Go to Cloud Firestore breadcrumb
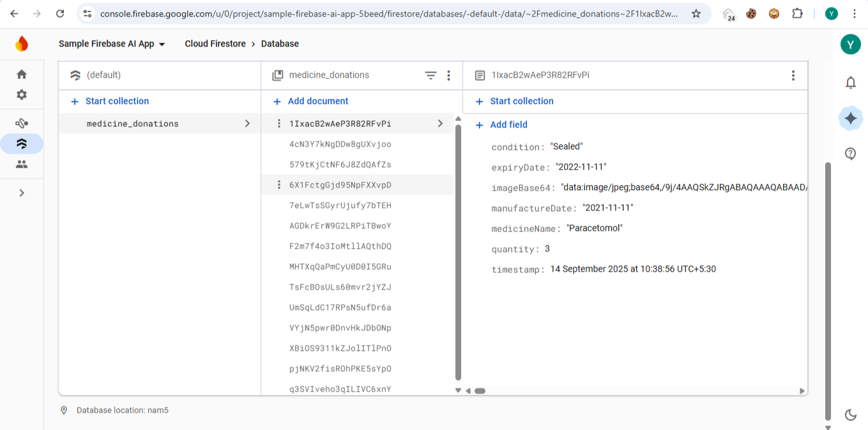Screen dimensions: 868x430 (x=215, y=44)
